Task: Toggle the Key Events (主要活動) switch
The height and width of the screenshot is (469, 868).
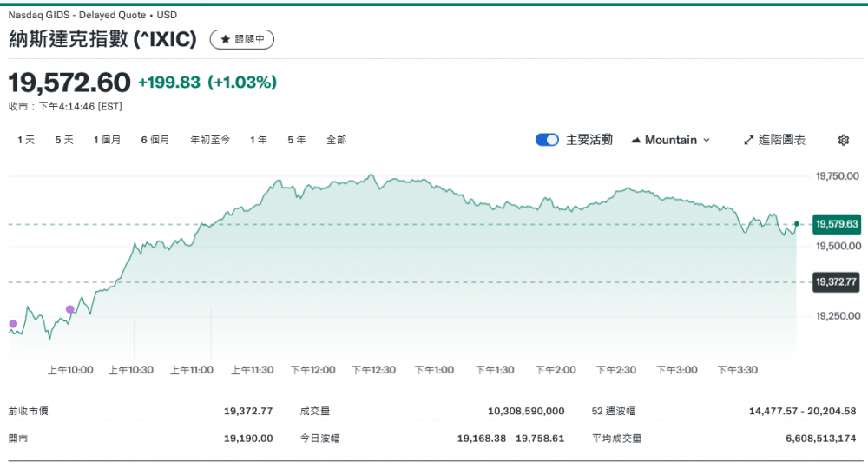Action: (x=547, y=140)
